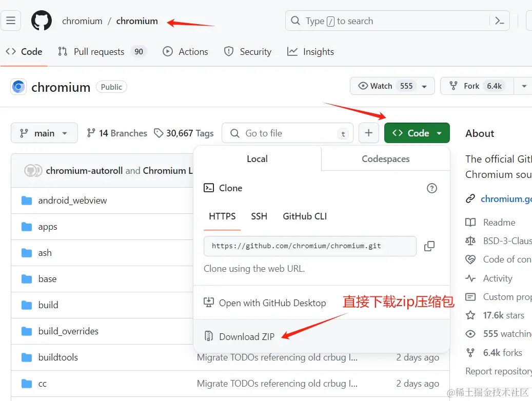Open the build folder

tap(48, 305)
